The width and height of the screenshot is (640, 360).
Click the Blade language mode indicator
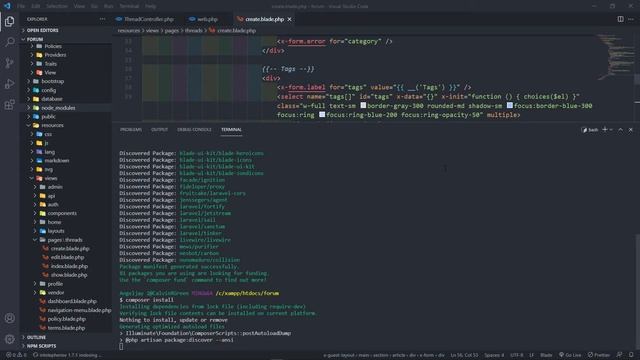(546, 355)
